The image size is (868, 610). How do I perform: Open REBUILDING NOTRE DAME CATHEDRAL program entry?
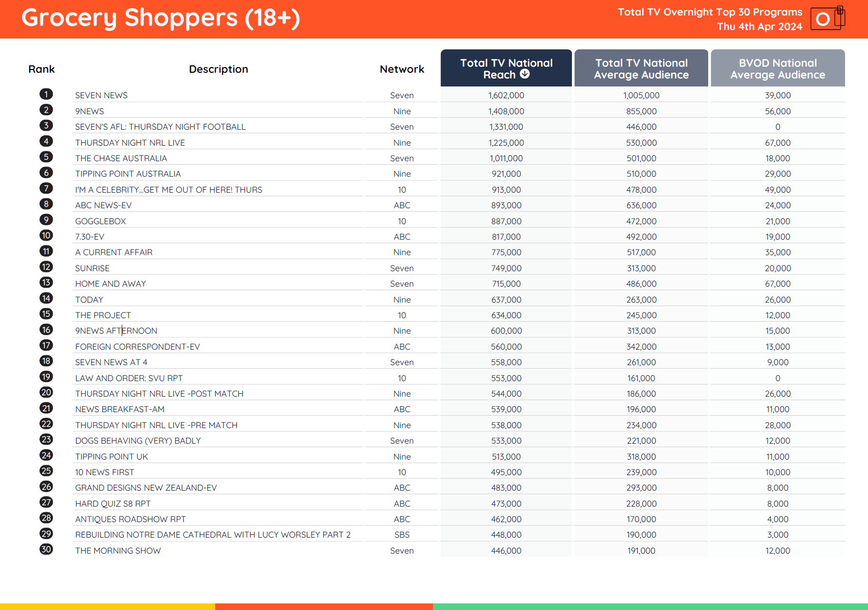click(x=213, y=535)
